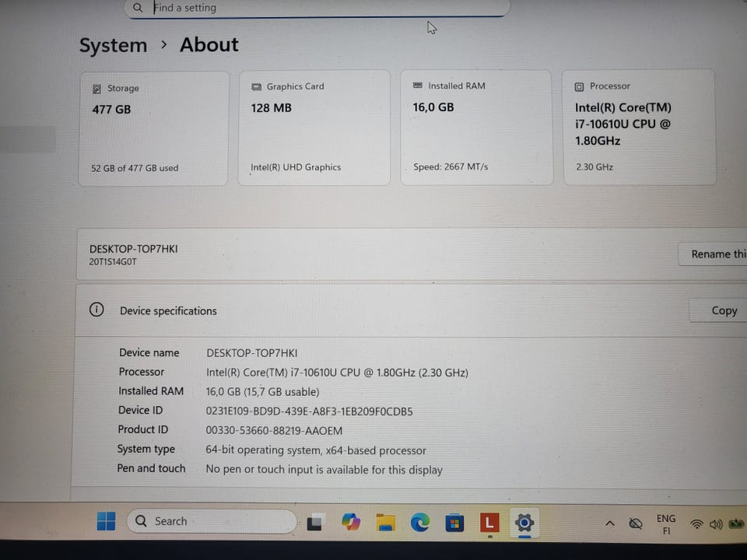Click the model number 20T1S14G0T
This screenshot has width=747, height=560.
[x=113, y=262]
